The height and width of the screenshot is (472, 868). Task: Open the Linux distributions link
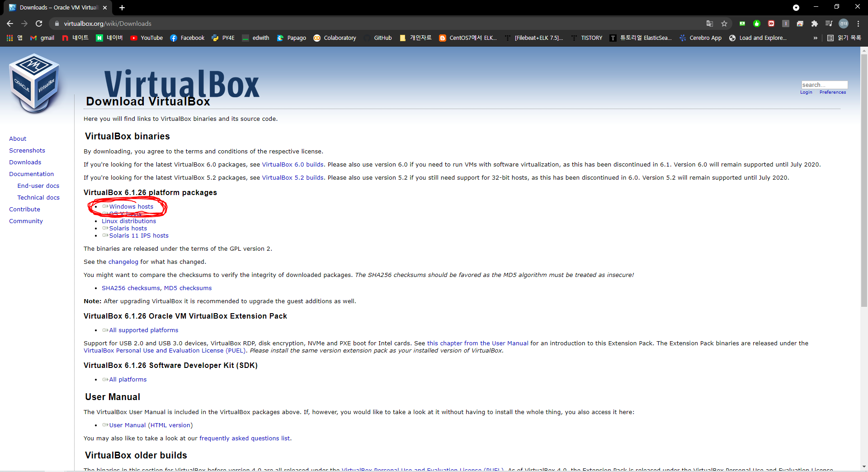(129, 221)
